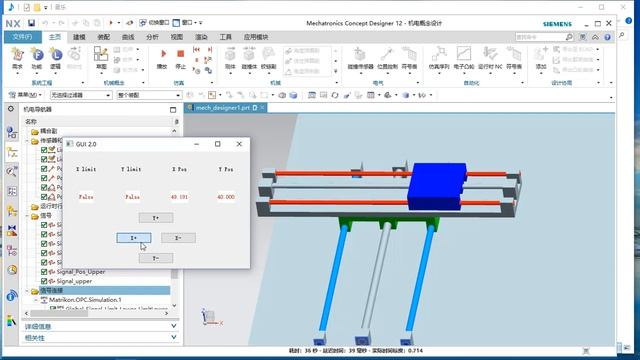Open the 文件(F) menu
The width and height of the screenshot is (640, 360).
(22, 37)
